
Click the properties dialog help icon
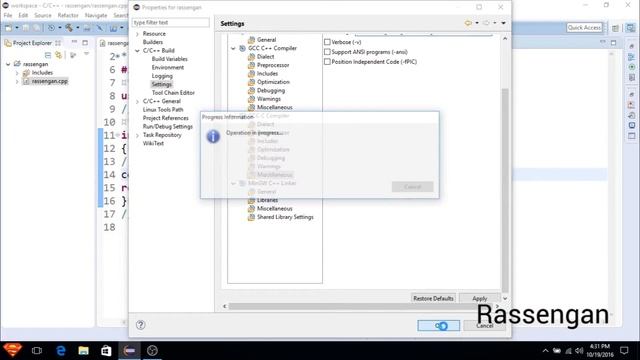140,325
